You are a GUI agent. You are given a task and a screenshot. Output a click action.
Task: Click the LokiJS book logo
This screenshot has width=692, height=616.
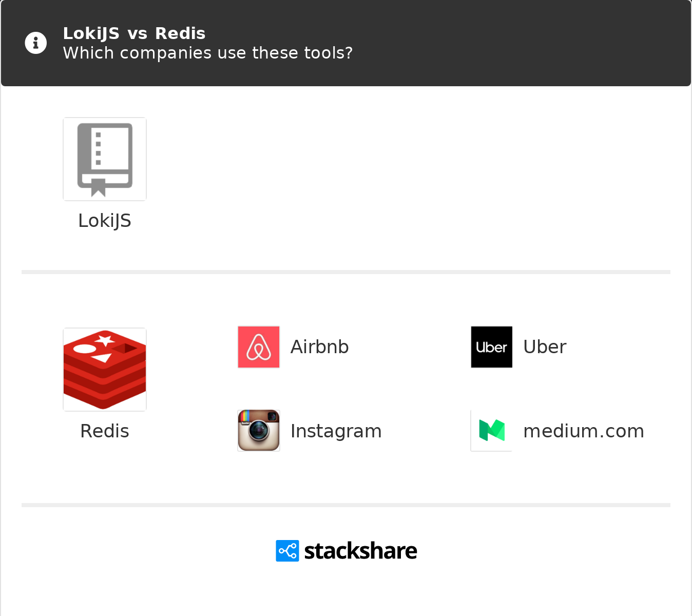(x=105, y=159)
